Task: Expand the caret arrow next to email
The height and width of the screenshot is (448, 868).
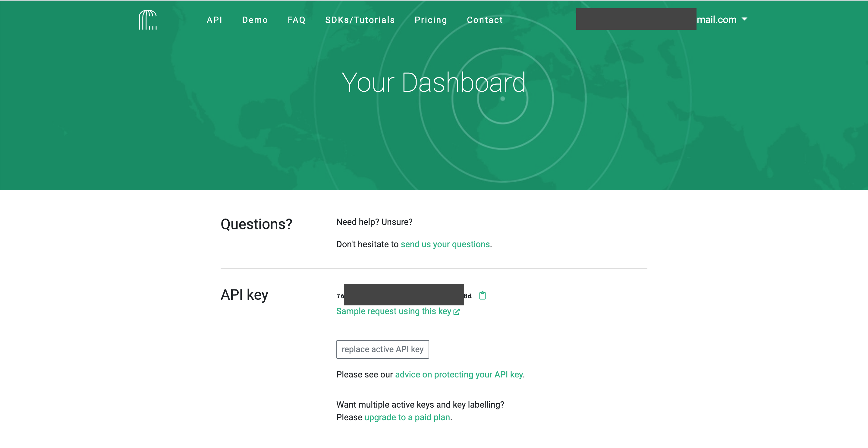Action: pos(745,19)
